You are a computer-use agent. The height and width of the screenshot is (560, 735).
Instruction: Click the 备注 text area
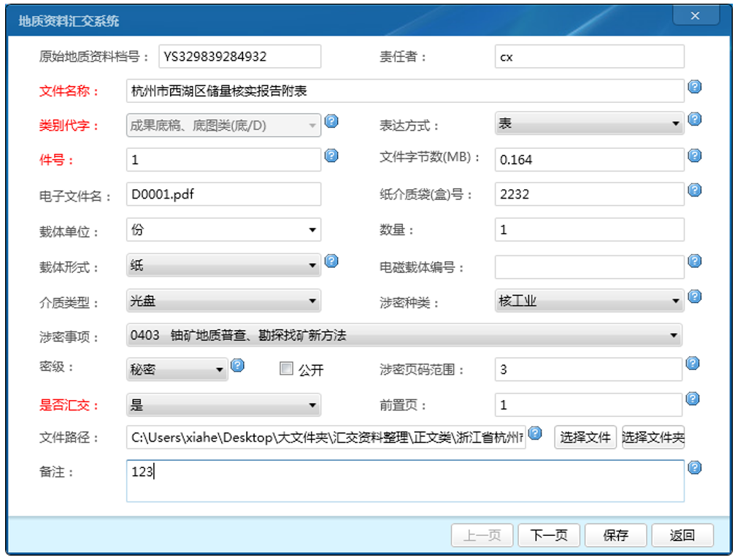coord(405,480)
